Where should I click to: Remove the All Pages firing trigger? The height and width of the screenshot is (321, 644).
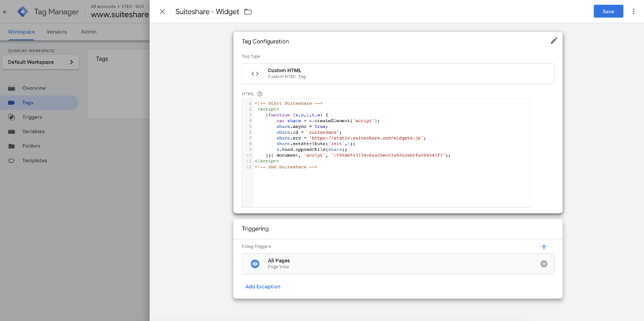(544, 264)
